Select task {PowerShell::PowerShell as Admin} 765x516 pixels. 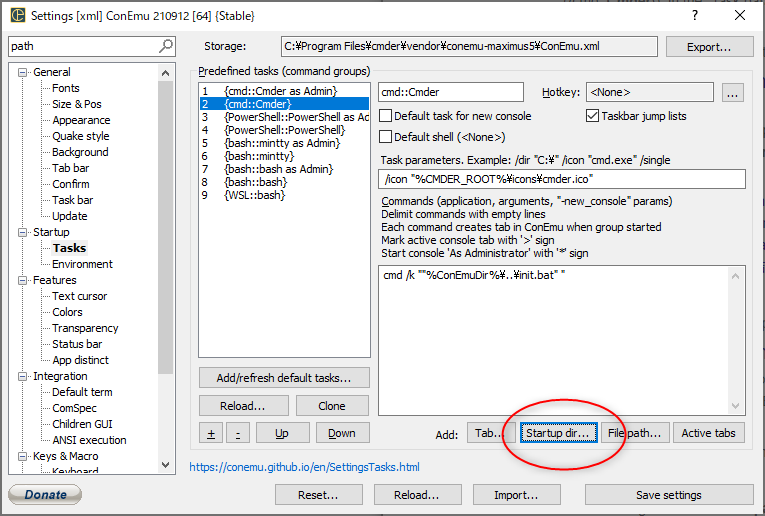(x=284, y=117)
